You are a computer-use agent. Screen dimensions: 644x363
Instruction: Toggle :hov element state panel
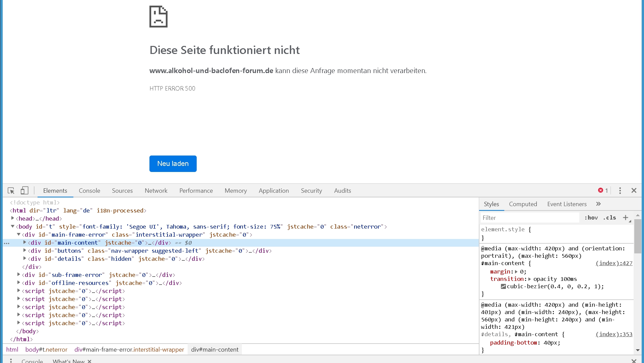[x=591, y=218]
